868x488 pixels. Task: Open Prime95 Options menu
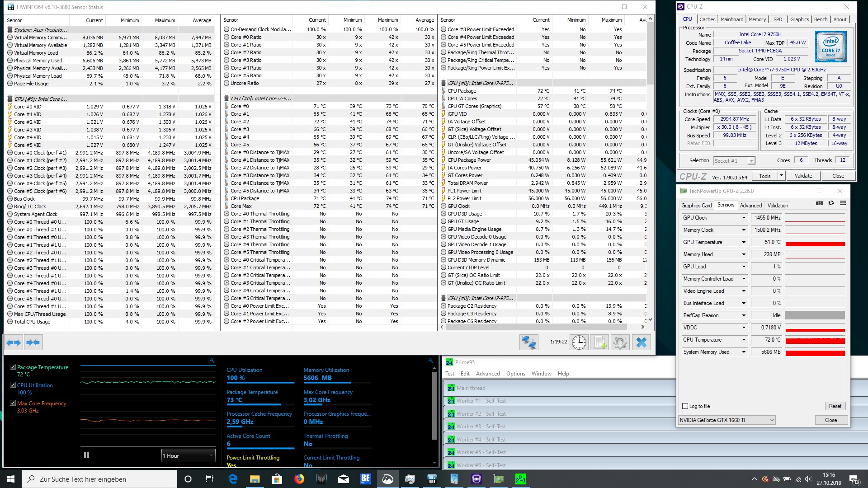[x=515, y=374]
